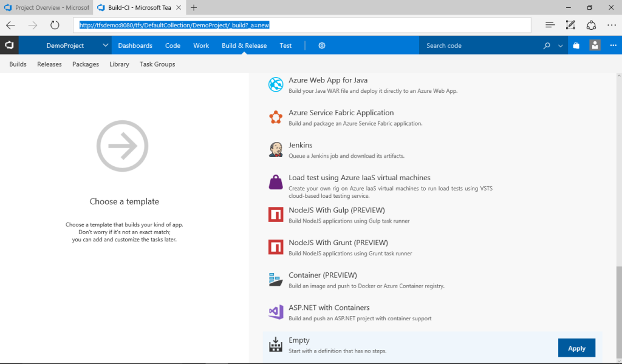Open the browser settings menu
The width and height of the screenshot is (622, 364).
coord(612,25)
